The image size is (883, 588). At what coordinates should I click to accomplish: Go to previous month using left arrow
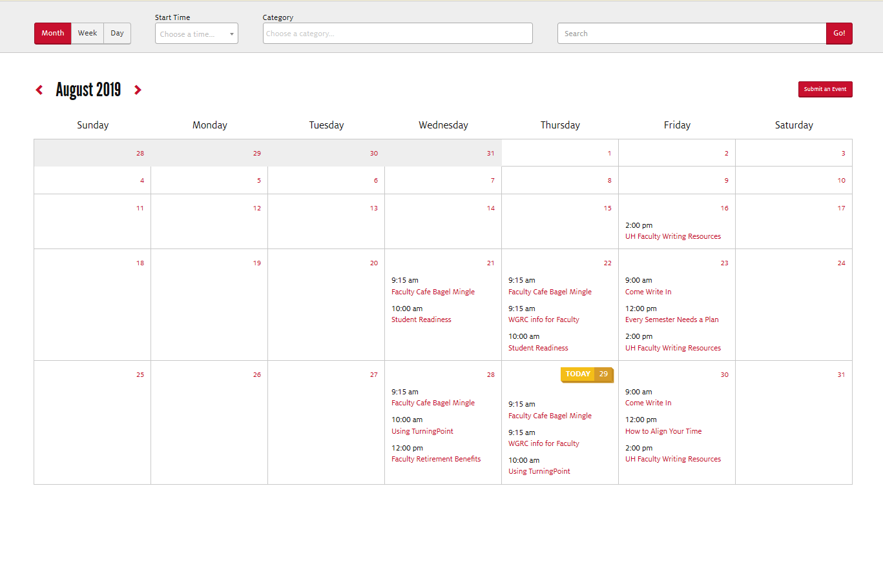pos(39,90)
